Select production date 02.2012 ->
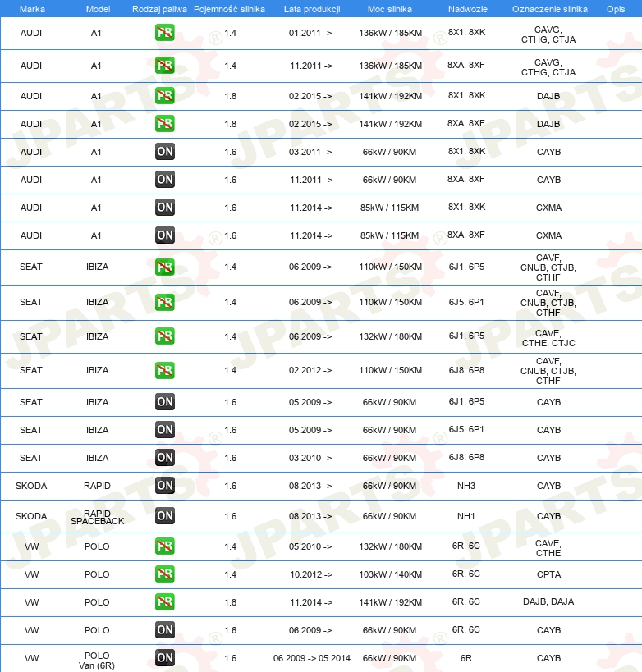 [310, 370]
